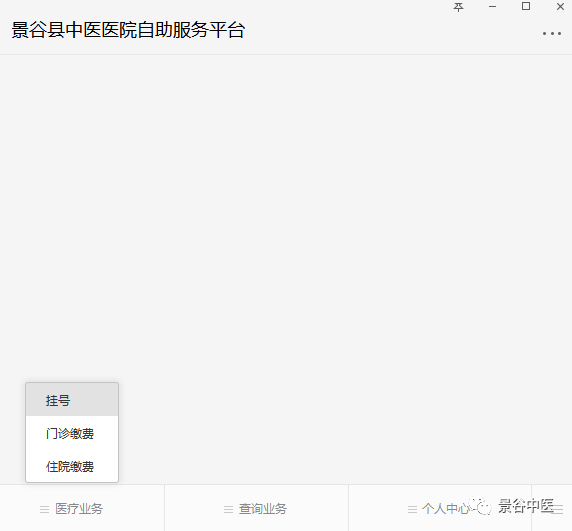Click the 景谷县中医医院自助服务平台 title
Viewport: 572px width, 531px height.
(128, 30)
